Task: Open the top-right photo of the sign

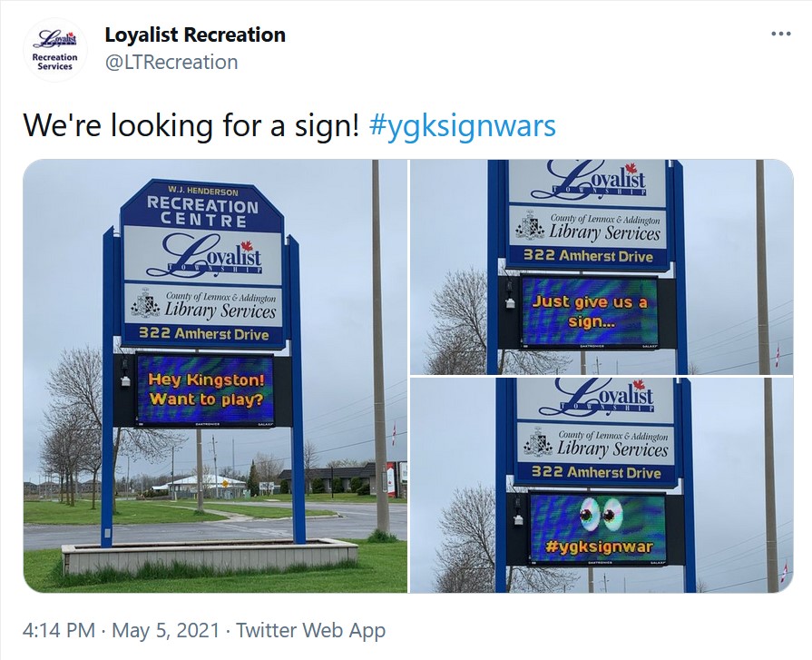Action: pyautogui.click(x=602, y=267)
